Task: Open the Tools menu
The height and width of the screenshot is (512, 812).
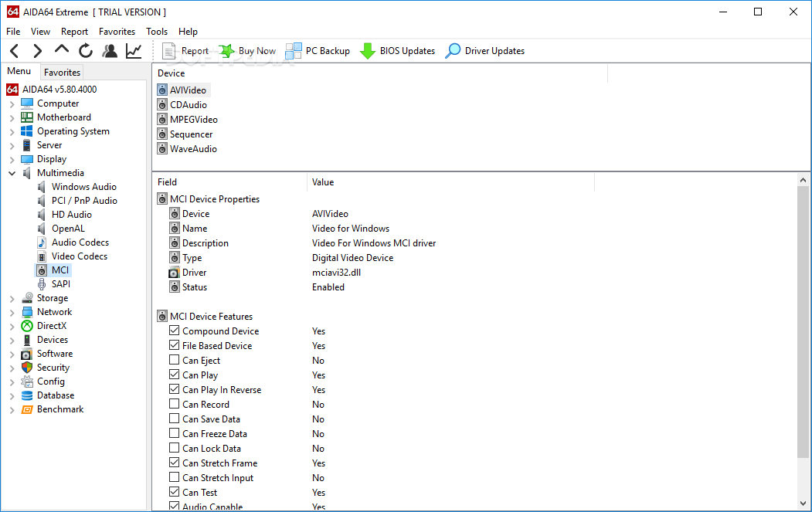Action: (x=157, y=32)
